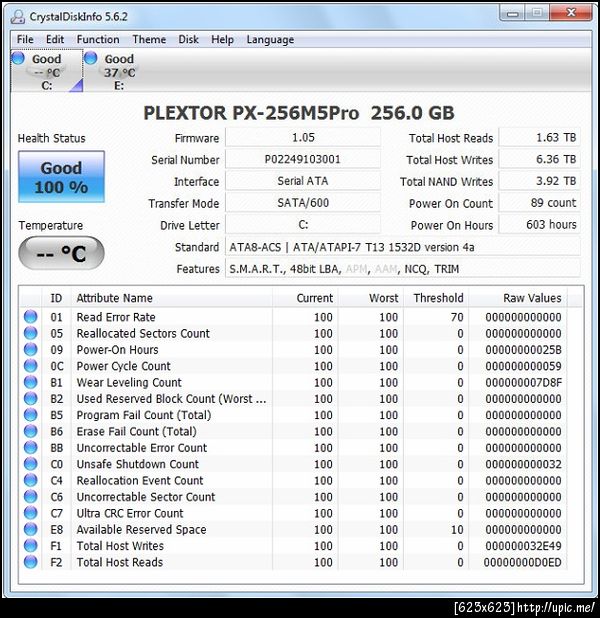
Task: Click the PLEXTOR PX-256M5Pro model title
Action: pos(299,113)
